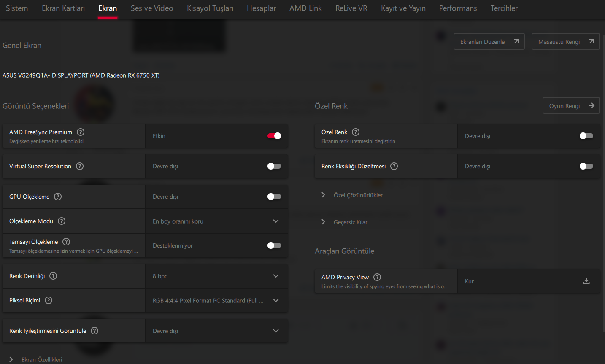Go to Ses ve Video tab

[x=152, y=8]
